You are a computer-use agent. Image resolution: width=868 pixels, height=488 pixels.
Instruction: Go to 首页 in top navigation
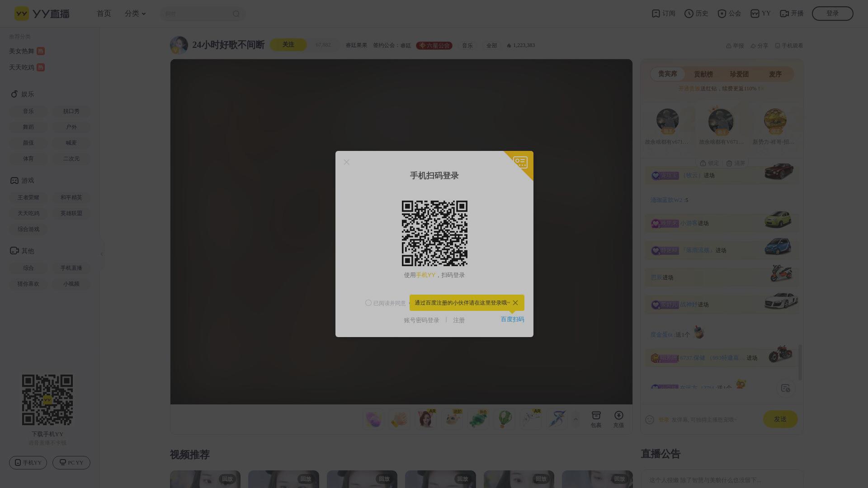coord(104,14)
